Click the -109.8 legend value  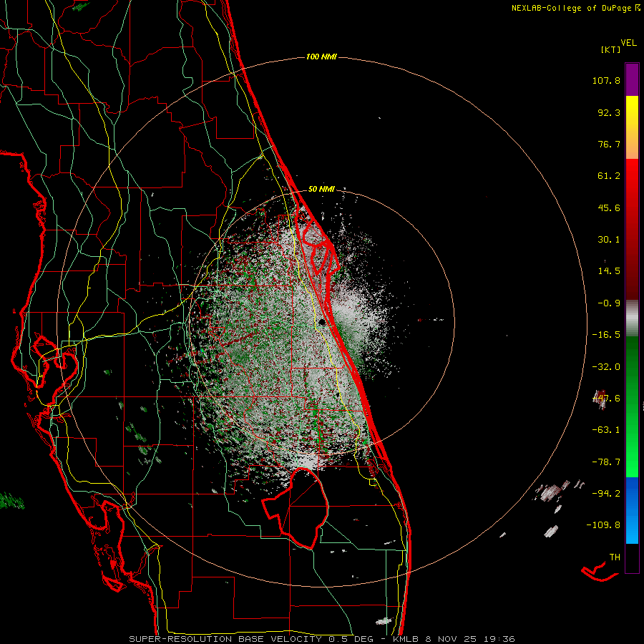pyautogui.click(x=603, y=525)
